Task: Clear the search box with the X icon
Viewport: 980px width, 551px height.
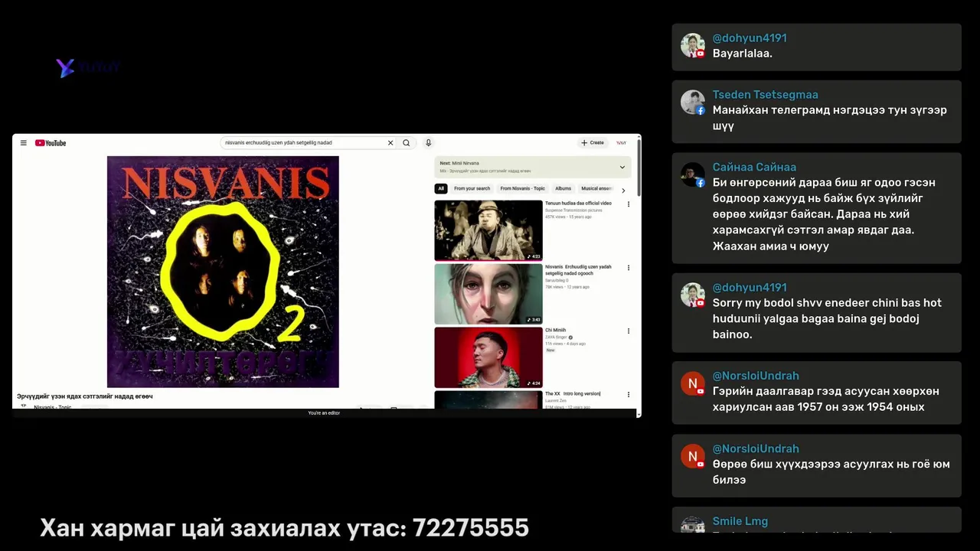Action: pos(390,143)
